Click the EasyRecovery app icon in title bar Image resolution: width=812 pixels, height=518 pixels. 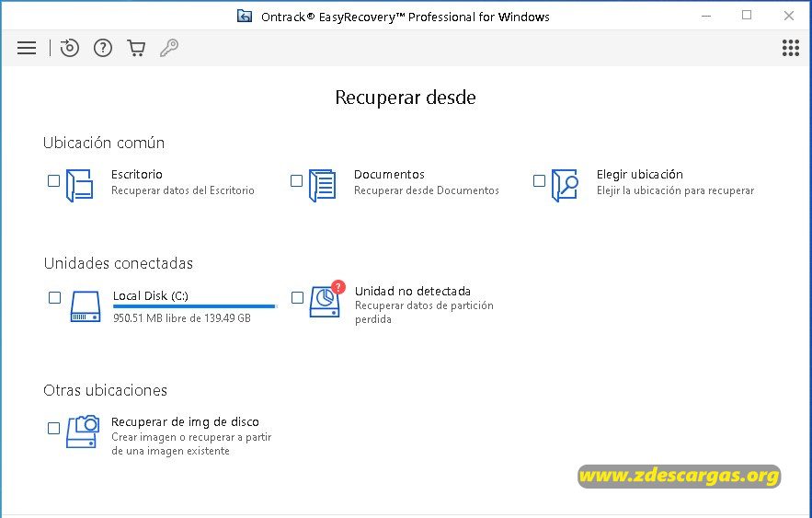click(245, 17)
